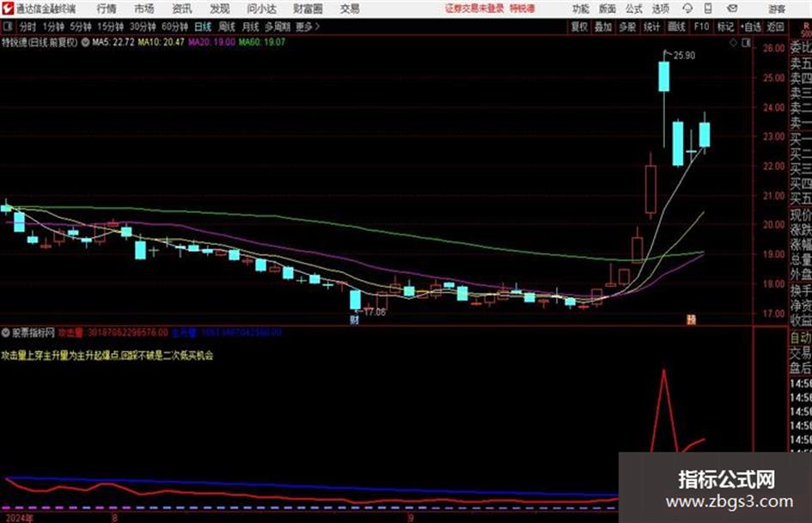
Task: Click the Tongdaxin red logo icon
Action: coord(8,9)
